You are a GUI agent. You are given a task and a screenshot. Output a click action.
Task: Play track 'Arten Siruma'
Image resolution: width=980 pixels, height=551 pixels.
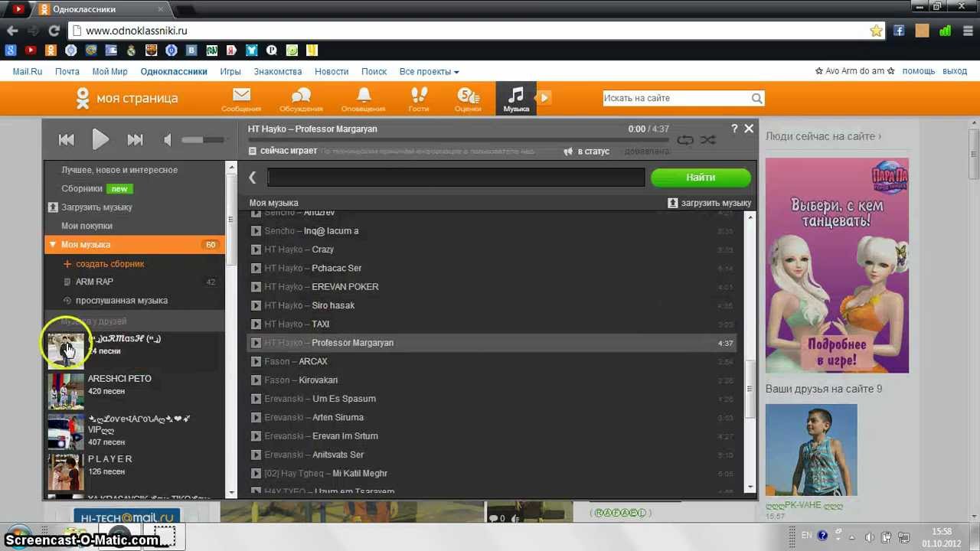point(256,418)
